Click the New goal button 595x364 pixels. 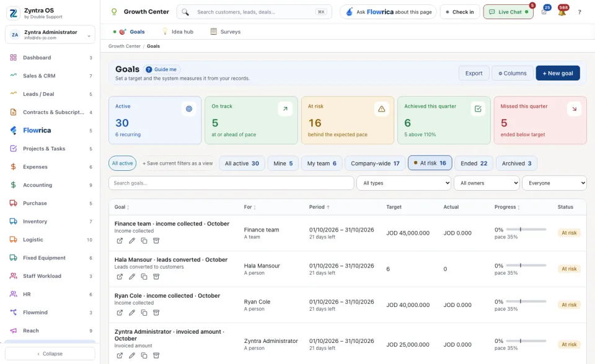(557, 73)
